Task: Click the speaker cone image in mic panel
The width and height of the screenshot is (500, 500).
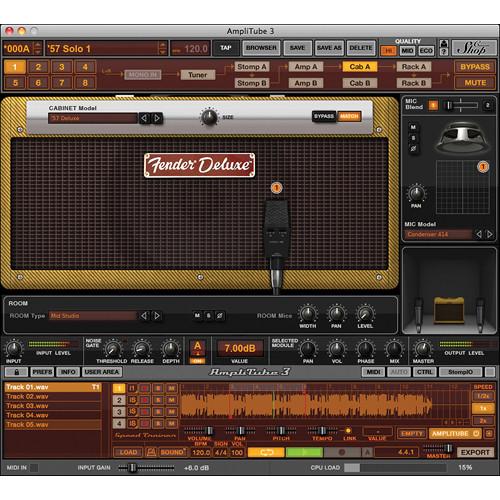Action: 462,138
